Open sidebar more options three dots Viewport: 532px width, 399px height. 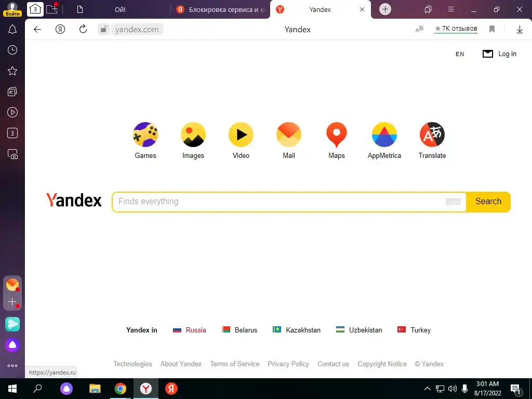pyautogui.click(x=12, y=366)
